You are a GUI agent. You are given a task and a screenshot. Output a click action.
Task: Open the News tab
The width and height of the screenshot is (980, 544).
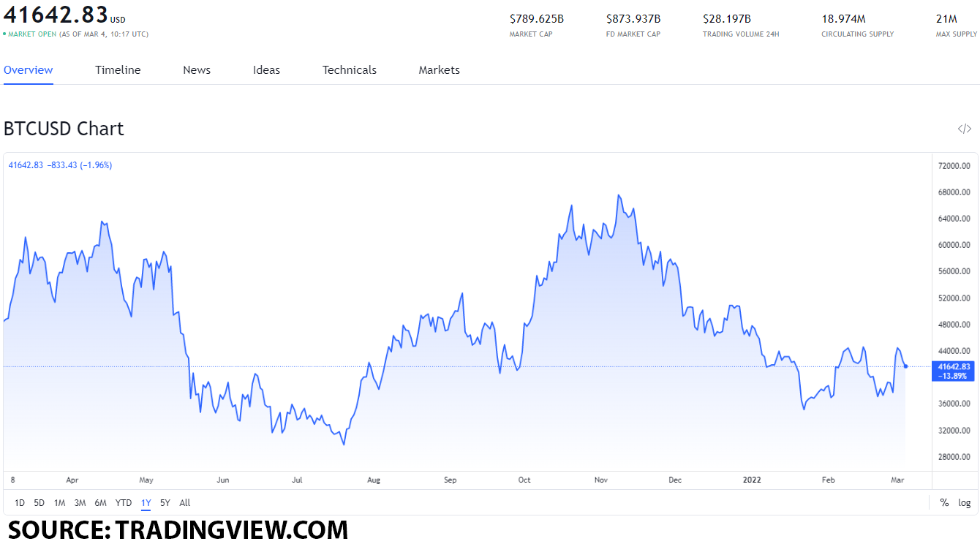(197, 70)
